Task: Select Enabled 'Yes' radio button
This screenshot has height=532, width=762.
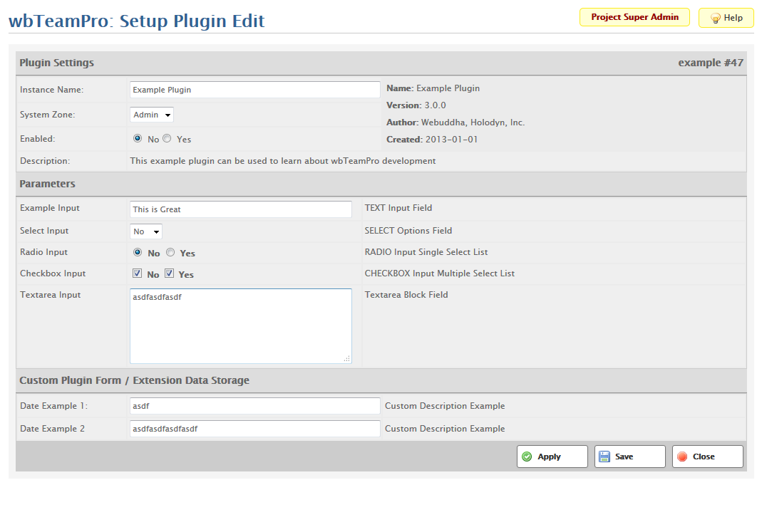Action: point(167,139)
